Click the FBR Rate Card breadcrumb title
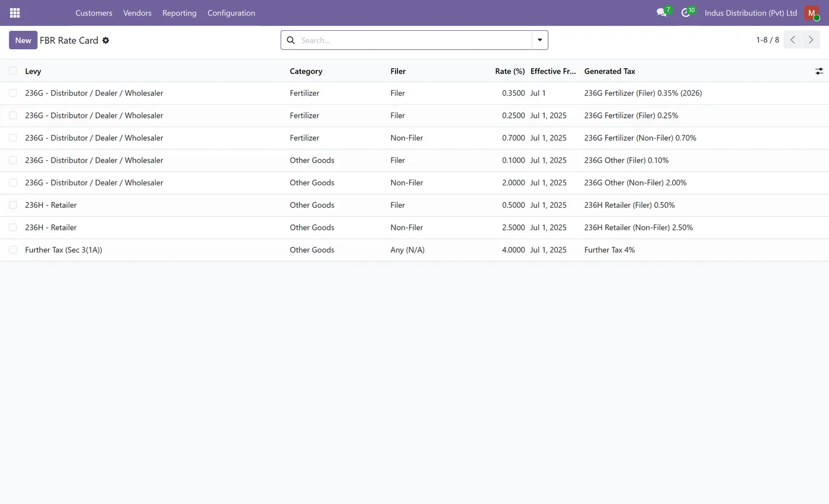 pyautogui.click(x=69, y=40)
